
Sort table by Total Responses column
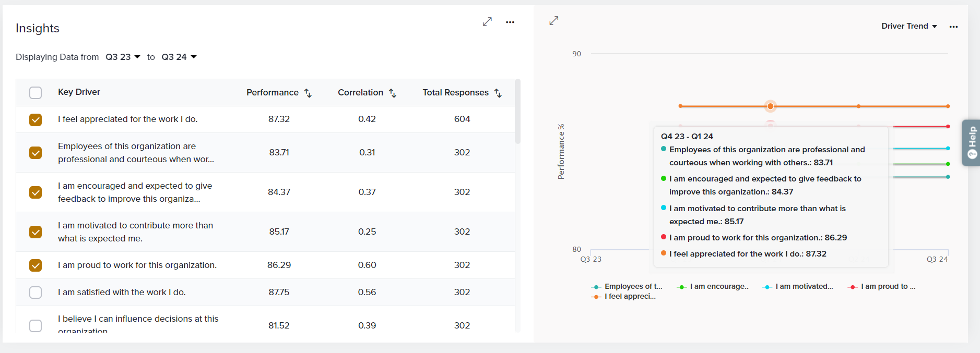point(498,93)
